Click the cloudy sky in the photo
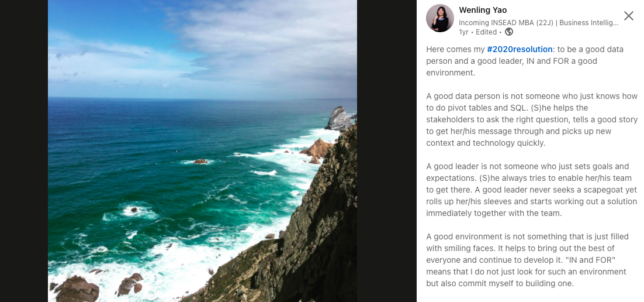This screenshot has width=644, height=302. (202, 49)
